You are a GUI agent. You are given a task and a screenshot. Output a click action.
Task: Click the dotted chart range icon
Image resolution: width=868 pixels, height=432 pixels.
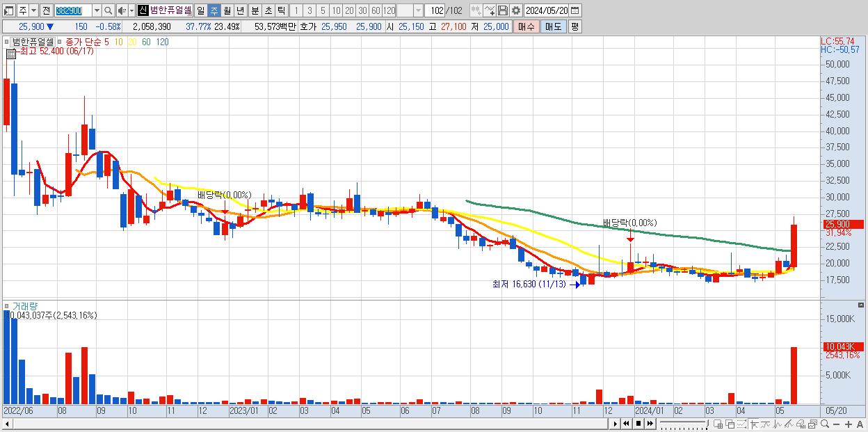point(742,424)
